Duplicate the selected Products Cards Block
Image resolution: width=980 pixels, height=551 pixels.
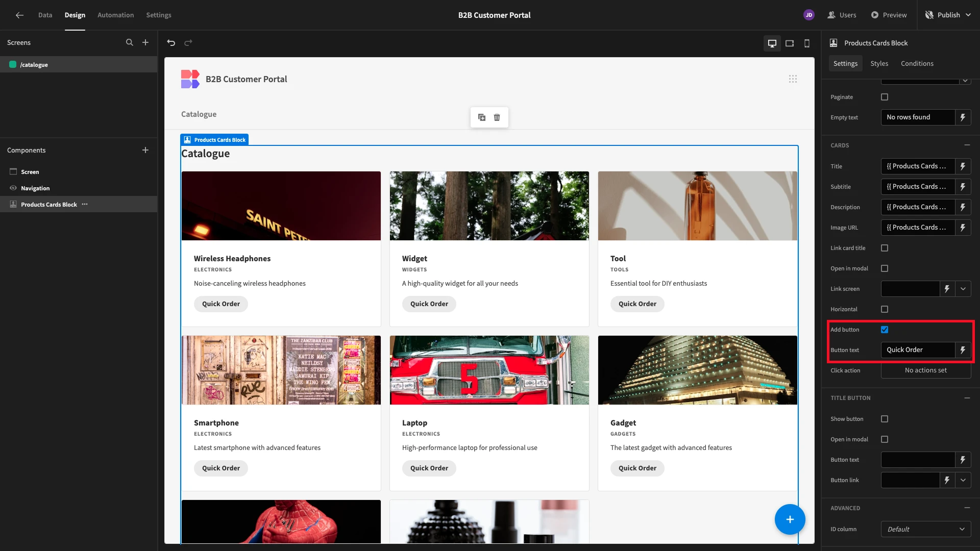[482, 117]
